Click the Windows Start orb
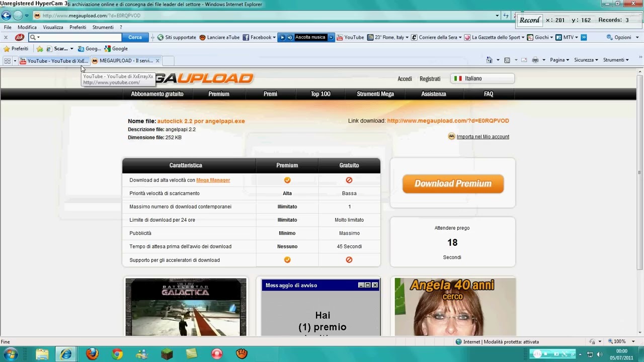644x362 pixels. [x=10, y=354]
